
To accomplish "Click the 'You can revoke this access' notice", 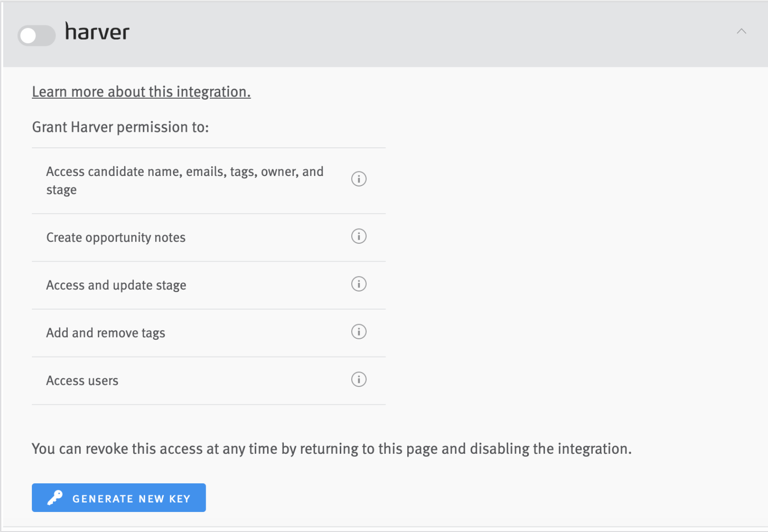I will [332, 449].
